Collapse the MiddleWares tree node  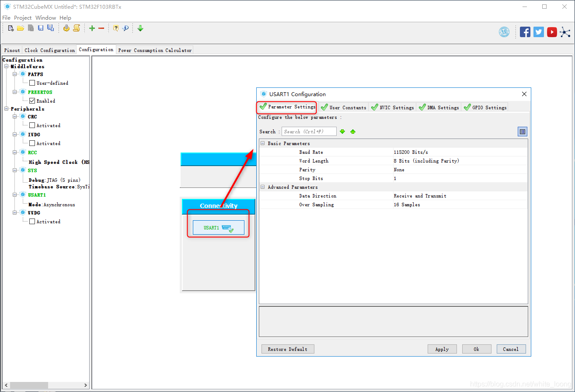click(x=7, y=66)
